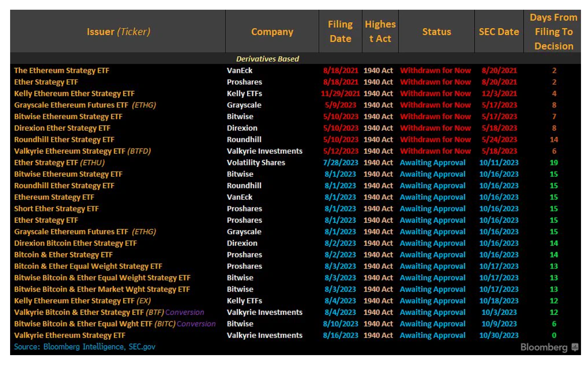The height and width of the screenshot is (366, 588).
Task: Select Kelly Ethereum Ether Strategy ETF issuer
Action: (74, 93)
